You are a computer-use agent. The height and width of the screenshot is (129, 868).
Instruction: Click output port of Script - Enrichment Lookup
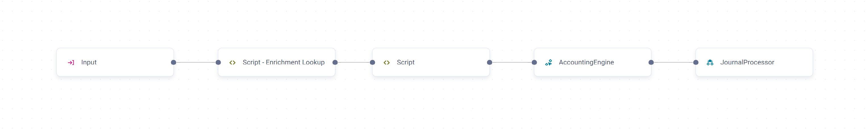coord(335,62)
